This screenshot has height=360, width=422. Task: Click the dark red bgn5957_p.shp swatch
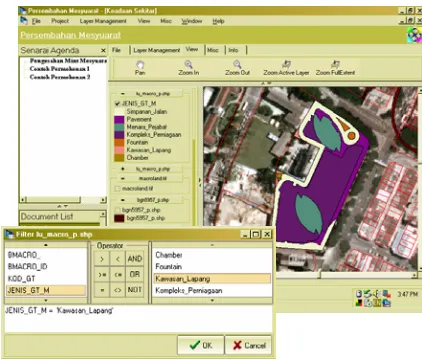point(119,218)
